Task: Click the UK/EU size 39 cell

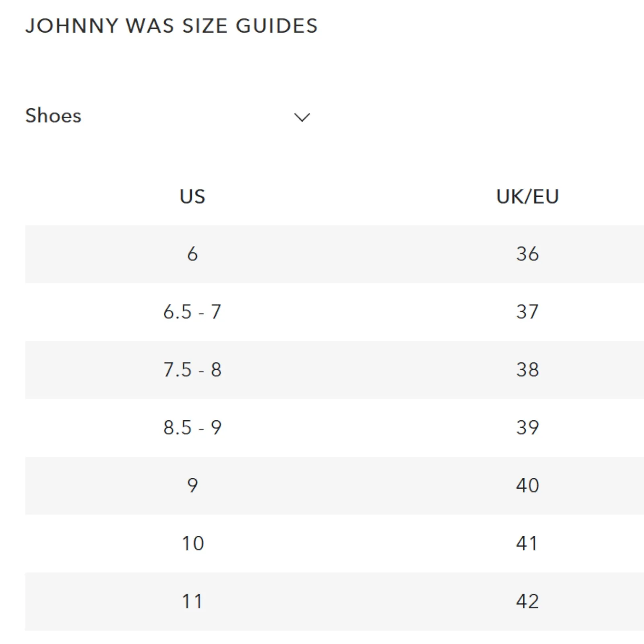Action: [528, 428]
